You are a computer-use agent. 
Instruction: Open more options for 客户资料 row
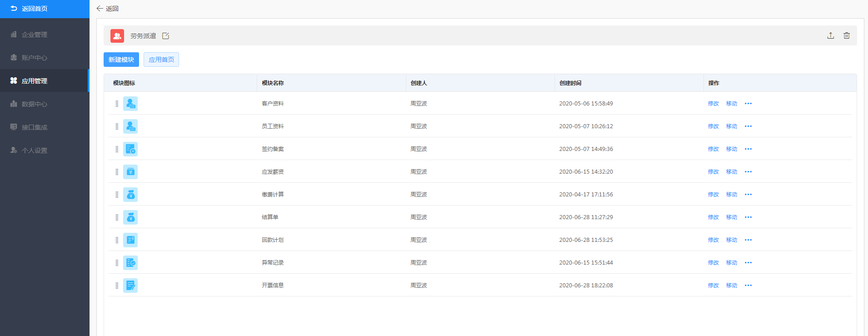(x=748, y=104)
